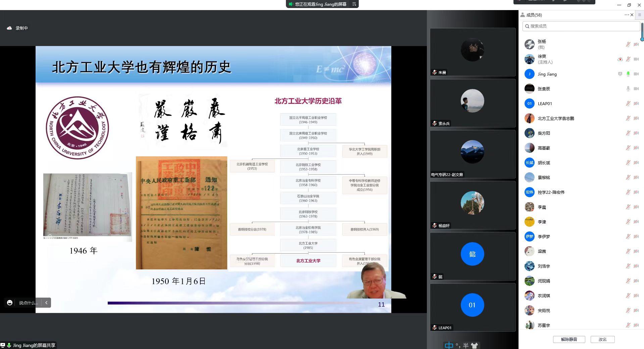The height and width of the screenshot is (349, 644).
Task: Open the emoji reaction picker
Action: 10,303
